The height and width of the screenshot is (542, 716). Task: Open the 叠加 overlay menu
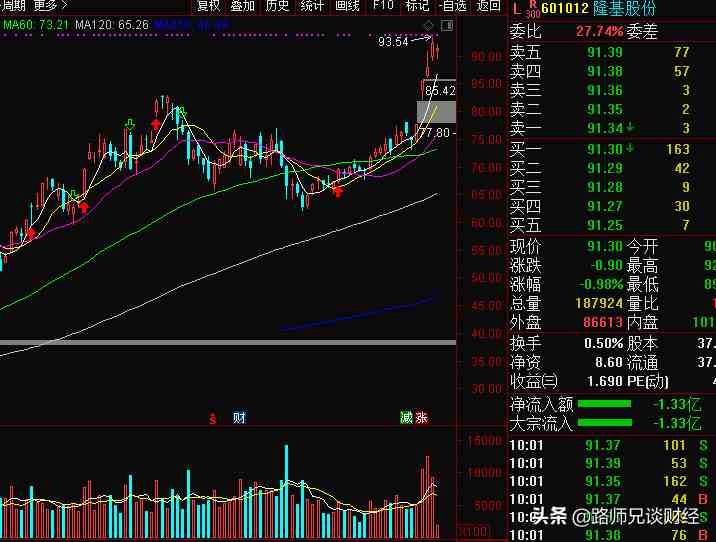coord(243,5)
